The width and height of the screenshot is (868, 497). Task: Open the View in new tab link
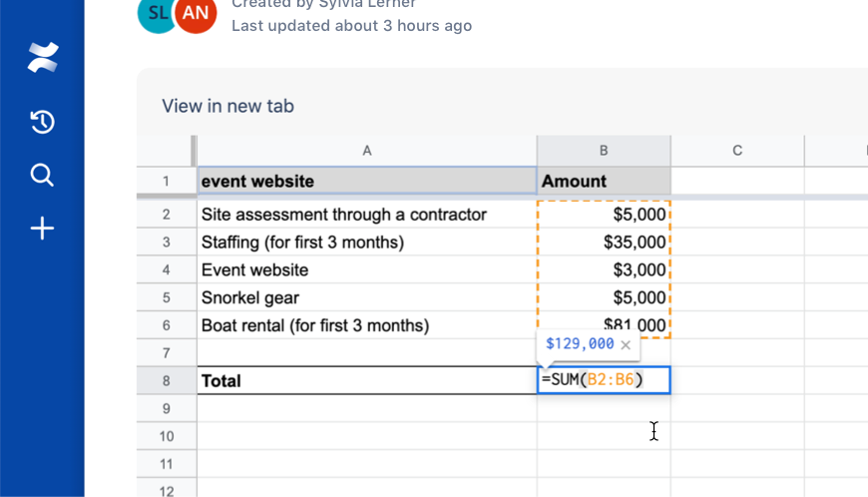pyautogui.click(x=227, y=106)
